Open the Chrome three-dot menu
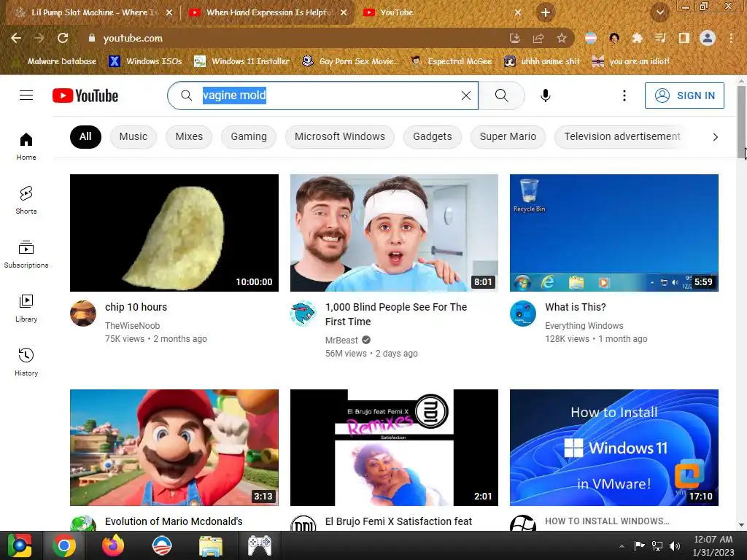Screen dimensions: 747x560 731,38
